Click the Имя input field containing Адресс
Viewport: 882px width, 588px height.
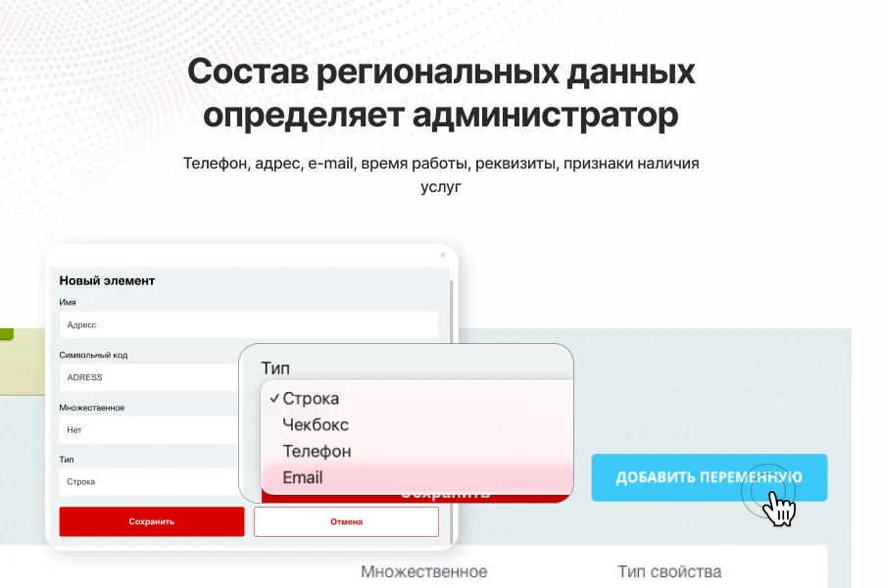(x=249, y=324)
